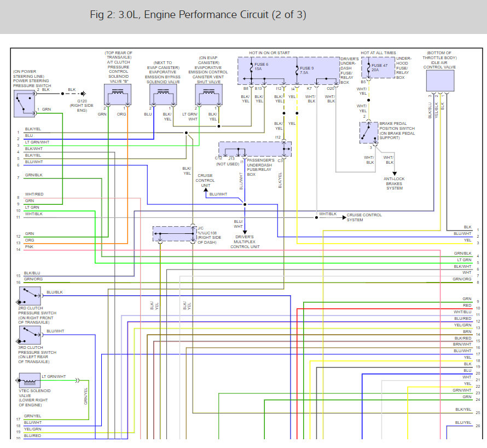Click the 2nd clutch pressure switch symbol
The height and width of the screenshot is (448, 487).
[30, 296]
